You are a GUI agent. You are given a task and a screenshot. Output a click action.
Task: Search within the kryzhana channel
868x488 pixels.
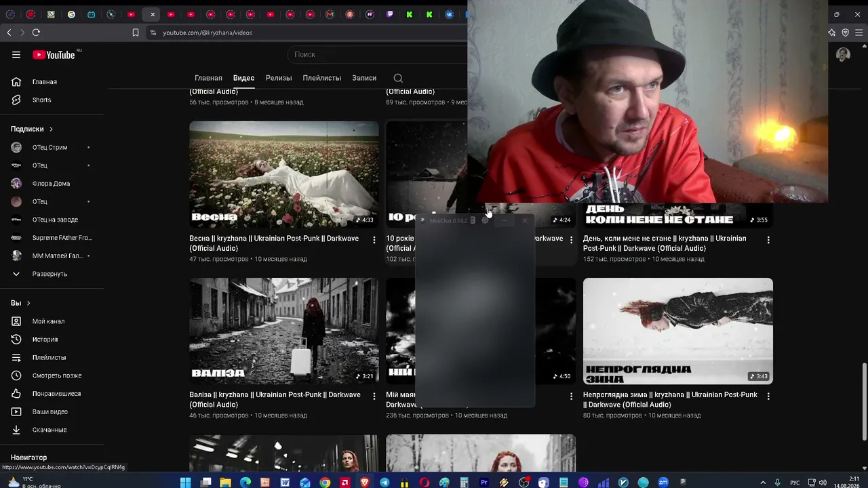(x=398, y=78)
